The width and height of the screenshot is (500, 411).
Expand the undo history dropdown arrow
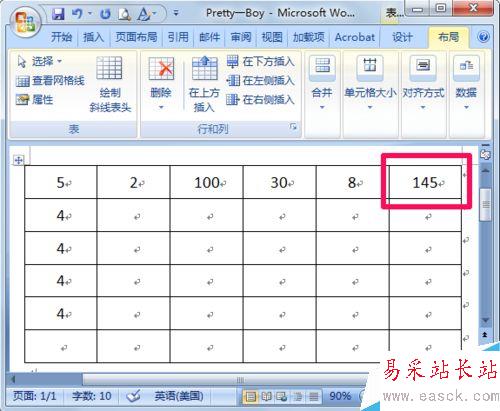click(90, 14)
